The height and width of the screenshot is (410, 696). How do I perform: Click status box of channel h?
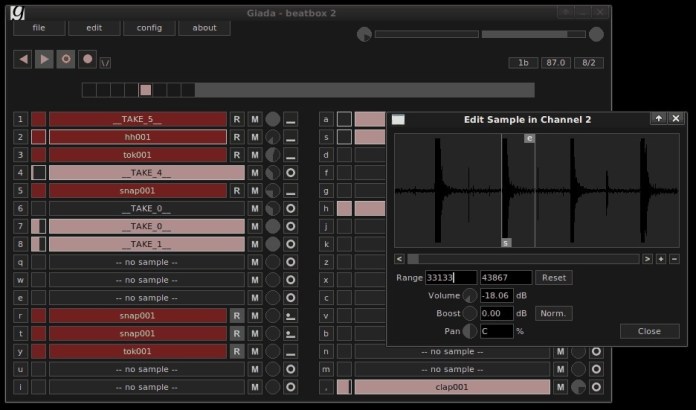point(344,209)
